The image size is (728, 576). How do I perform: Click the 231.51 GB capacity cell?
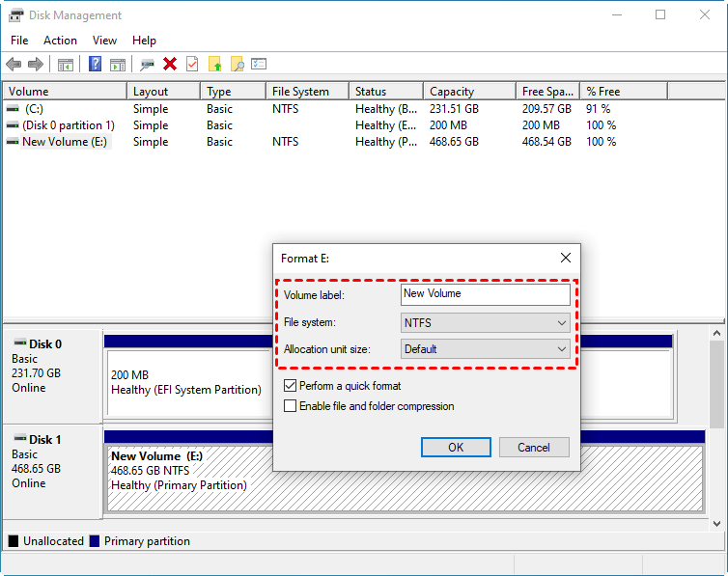454,108
